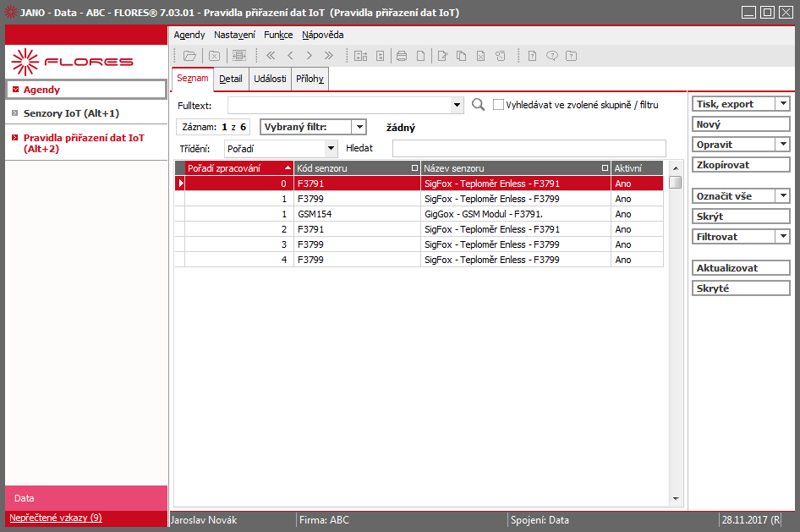
Task: Open the Funkce menu
Action: click(278, 35)
